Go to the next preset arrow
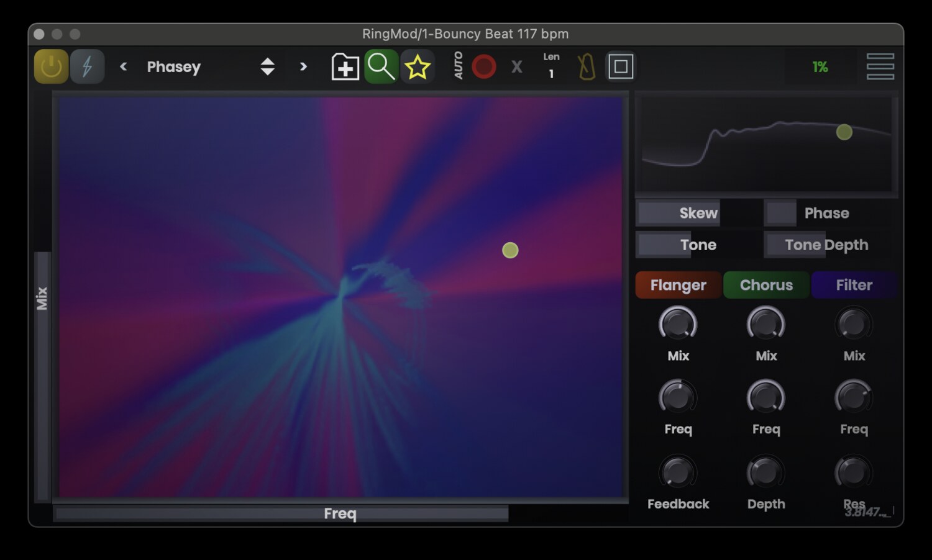Viewport: 932px width, 560px height. click(303, 66)
